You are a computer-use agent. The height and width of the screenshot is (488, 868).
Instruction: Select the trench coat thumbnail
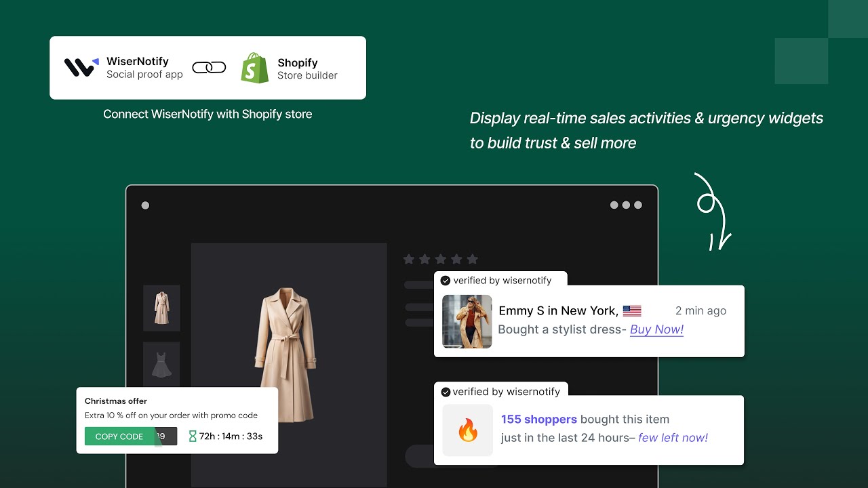tap(161, 308)
